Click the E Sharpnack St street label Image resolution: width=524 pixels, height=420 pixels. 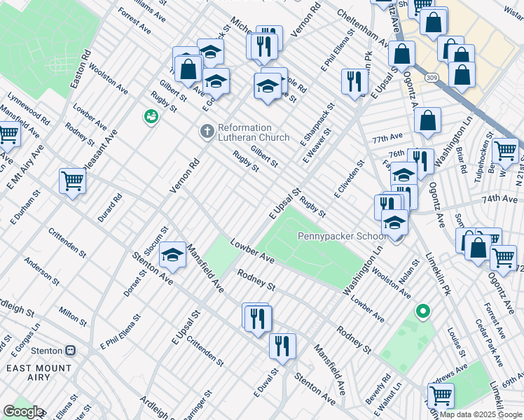tap(317, 125)
